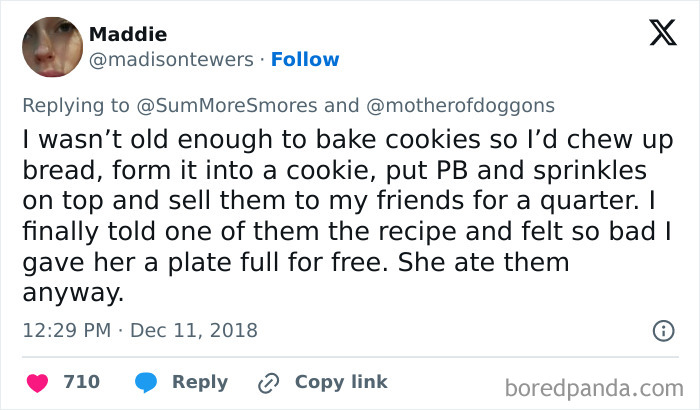Open the @madisontewers handle
The image size is (700, 410).
(x=171, y=60)
